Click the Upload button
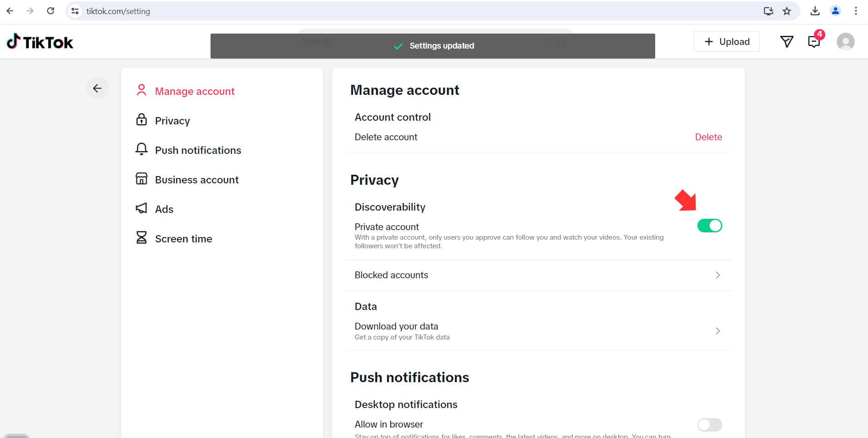This screenshot has height=438, width=868. tap(726, 42)
